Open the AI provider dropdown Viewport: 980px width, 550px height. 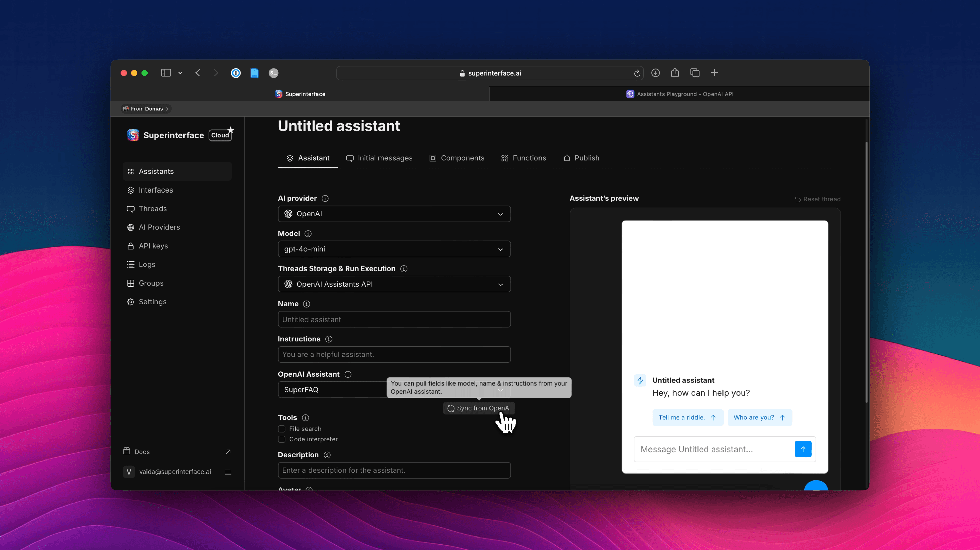pos(394,214)
